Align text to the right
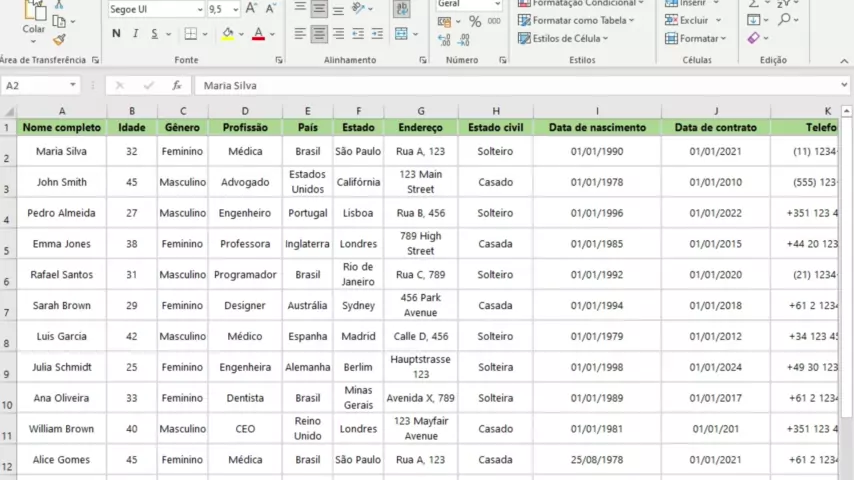Screen dimensions: 854x480 click(338, 34)
